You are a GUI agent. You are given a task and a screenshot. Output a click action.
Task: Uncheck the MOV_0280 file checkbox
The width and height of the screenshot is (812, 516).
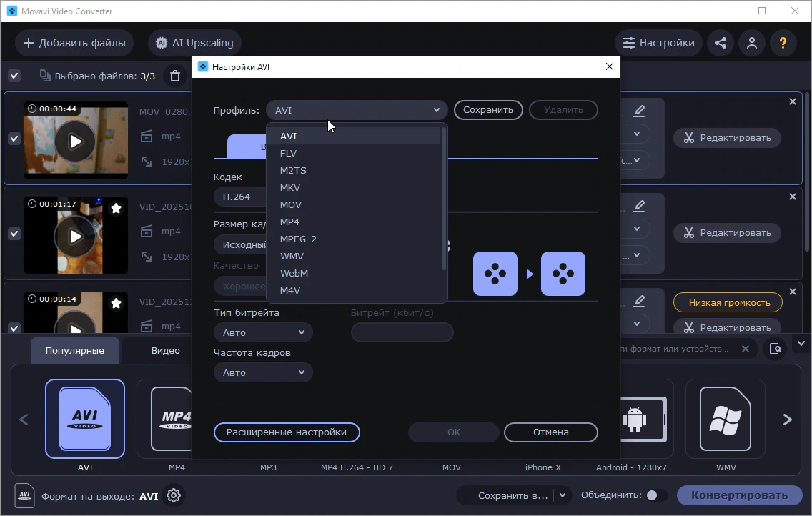(x=14, y=139)
